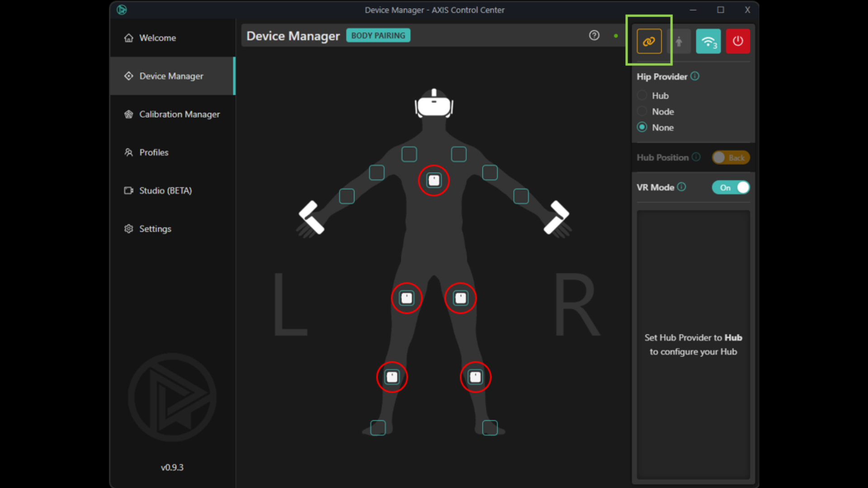
Task: Select None as Hip Provider
Action: coord(642,127)
